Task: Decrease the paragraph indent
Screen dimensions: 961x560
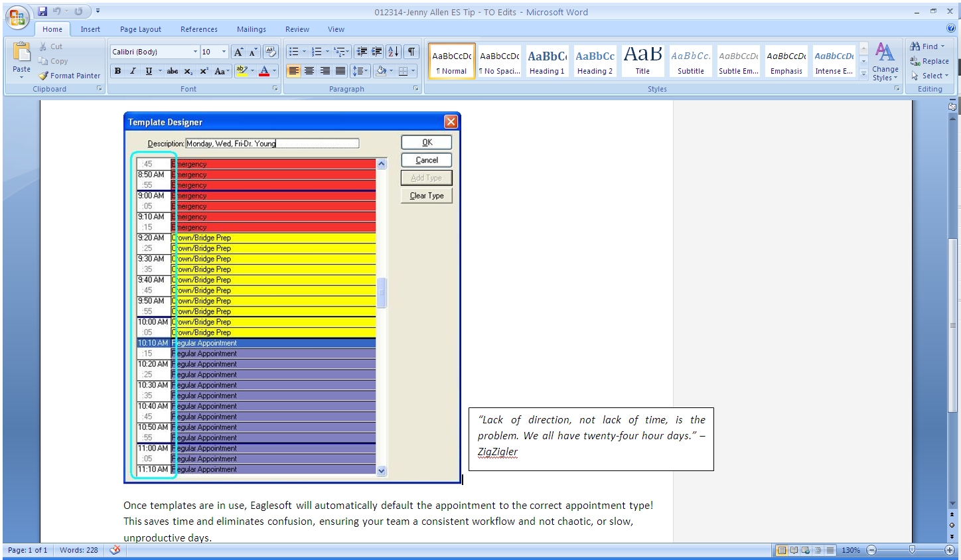Action: click(362, 52)
